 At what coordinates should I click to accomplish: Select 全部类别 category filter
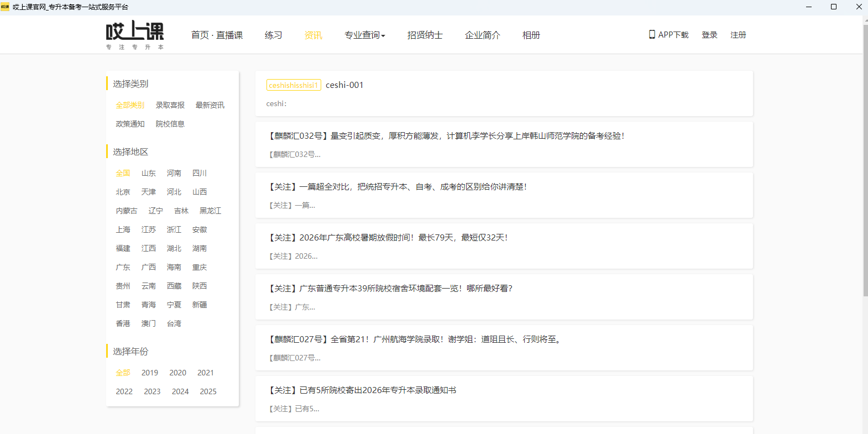[130, 105]
